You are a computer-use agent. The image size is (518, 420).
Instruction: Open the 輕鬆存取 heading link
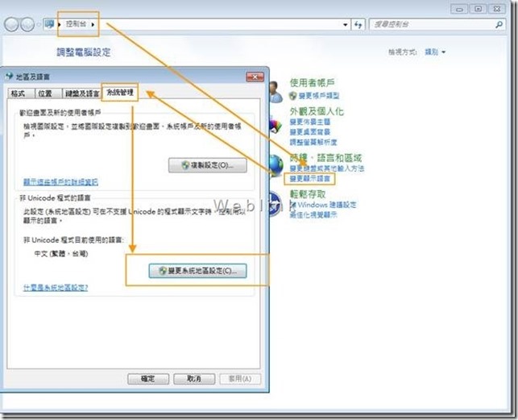[x=308, y=194]
